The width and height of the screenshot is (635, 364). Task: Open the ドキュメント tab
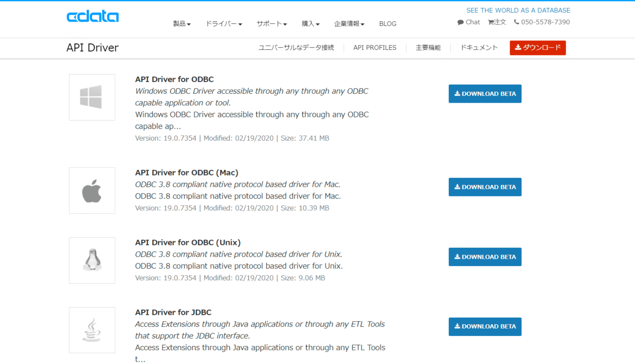(479, 48)
